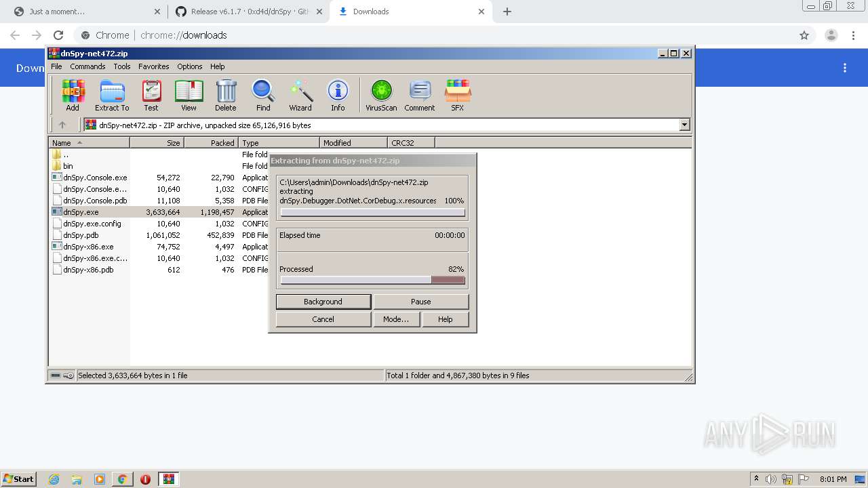Open a new Chrome tab
Screen dimensions: 868x488
tap(507, 12)
